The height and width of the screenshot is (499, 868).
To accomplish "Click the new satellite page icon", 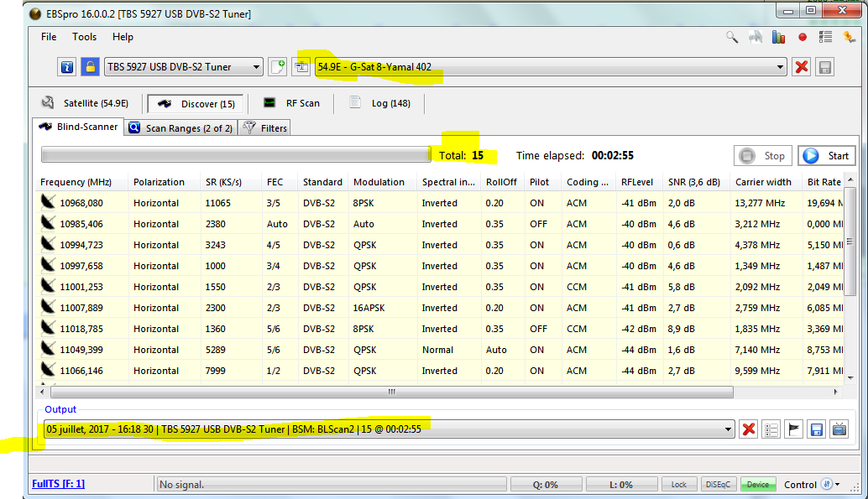I will tap(278, 67).
